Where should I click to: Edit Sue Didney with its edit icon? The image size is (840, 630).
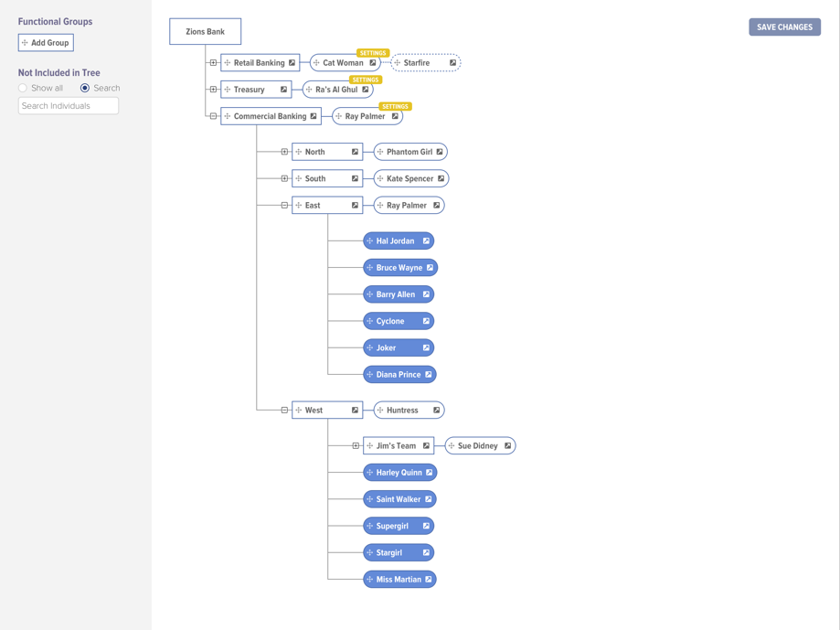[x=506, y=445]
